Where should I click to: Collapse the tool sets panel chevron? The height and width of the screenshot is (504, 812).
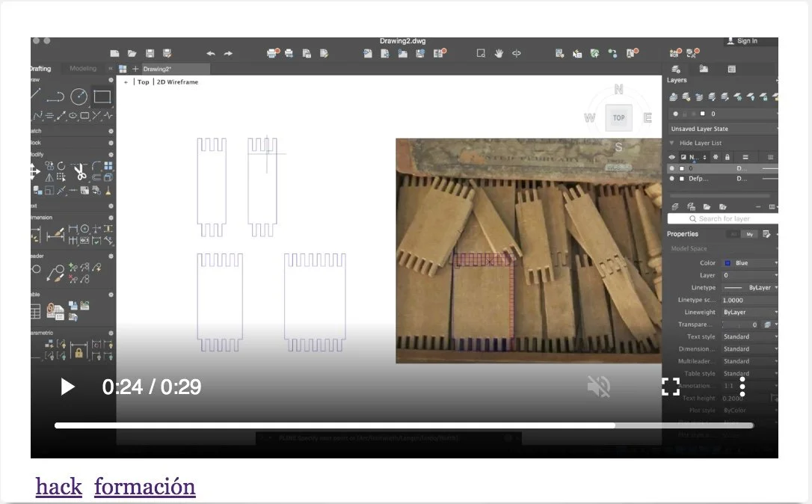point(111,68)
